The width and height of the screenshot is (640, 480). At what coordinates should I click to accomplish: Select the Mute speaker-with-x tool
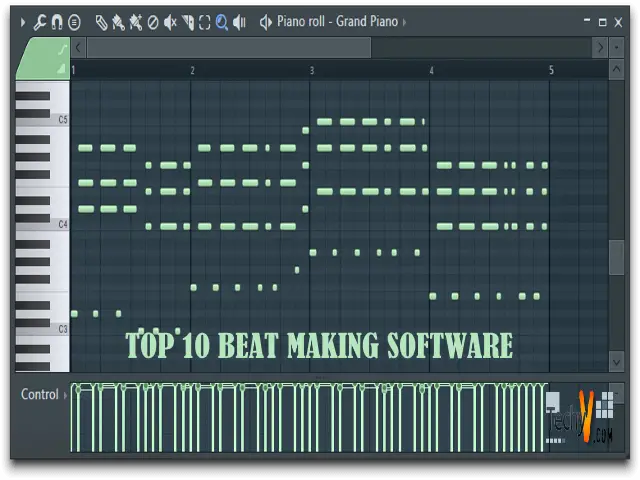(170, 22)
